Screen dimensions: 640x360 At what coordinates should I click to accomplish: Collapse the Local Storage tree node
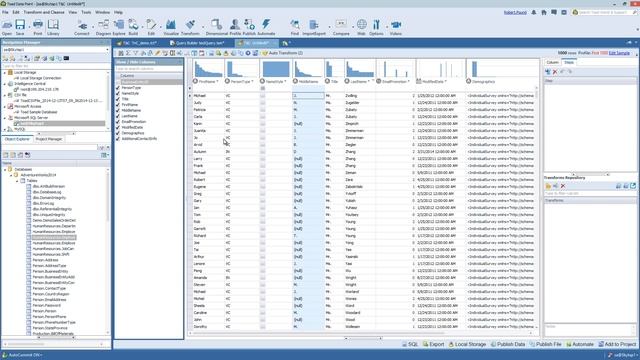[x=5, y=73]
